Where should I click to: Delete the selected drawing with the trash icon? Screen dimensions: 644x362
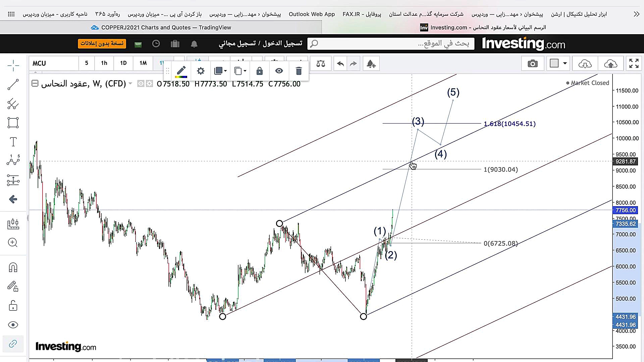(x=299, y=71)
